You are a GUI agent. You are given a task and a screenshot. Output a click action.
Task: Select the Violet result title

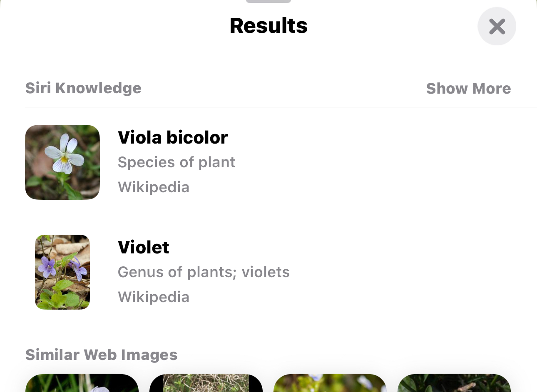[144, 247]
